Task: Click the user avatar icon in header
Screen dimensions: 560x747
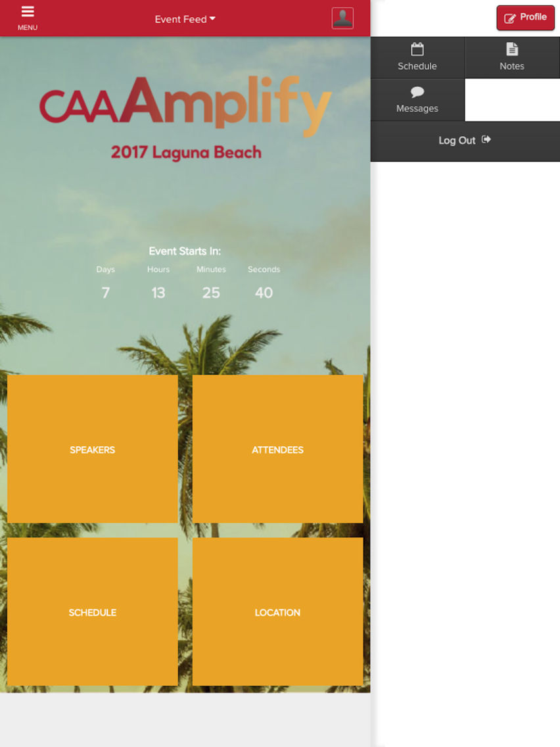Action: pos(342,18)
